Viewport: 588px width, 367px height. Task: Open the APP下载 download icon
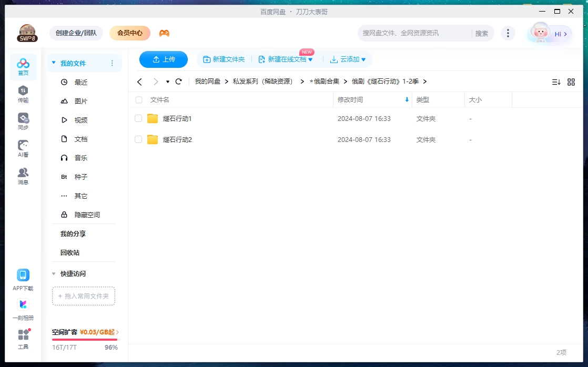[23, 277]
